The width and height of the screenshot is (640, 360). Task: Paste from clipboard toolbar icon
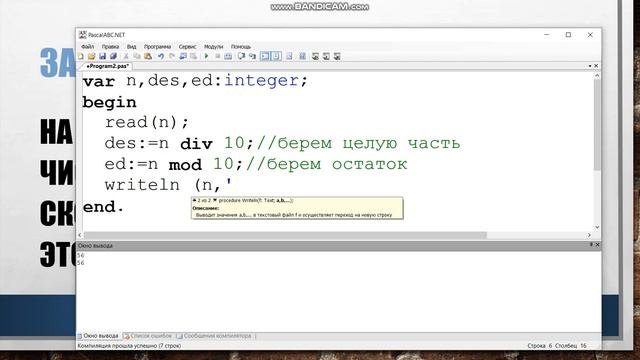point(148,56)
